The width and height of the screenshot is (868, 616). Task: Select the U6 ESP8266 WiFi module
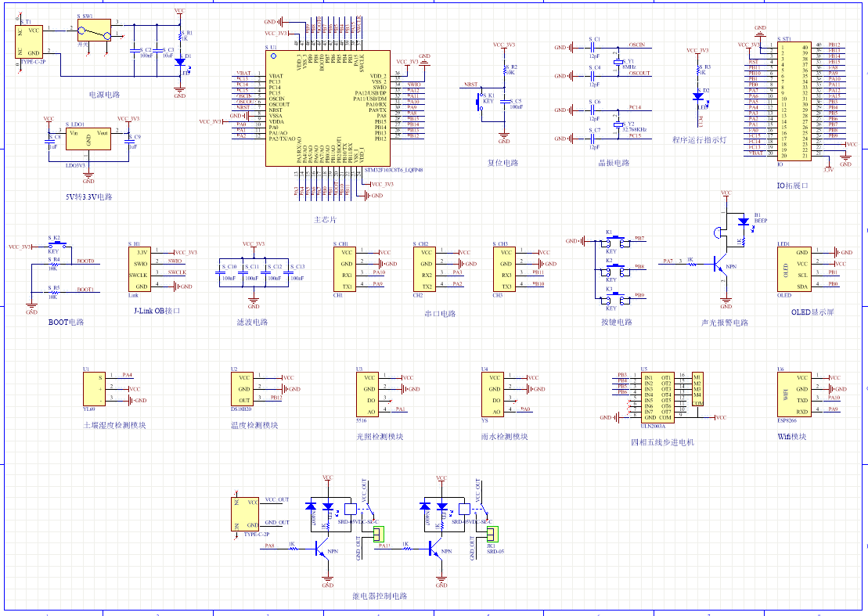point(794,394)
